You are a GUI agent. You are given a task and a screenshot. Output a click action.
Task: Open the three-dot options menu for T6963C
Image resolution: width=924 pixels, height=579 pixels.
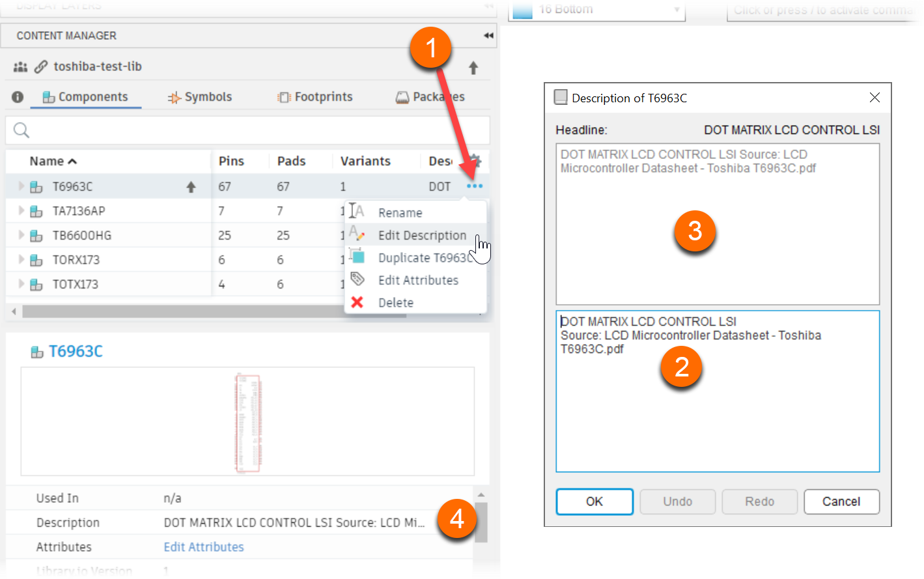(475, 186)
